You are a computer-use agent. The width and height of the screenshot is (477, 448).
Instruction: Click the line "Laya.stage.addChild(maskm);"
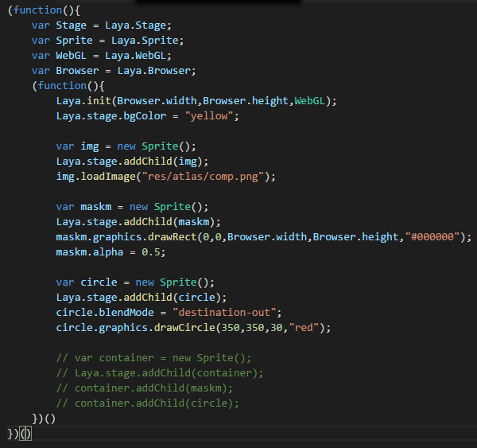tap(138, 222)
